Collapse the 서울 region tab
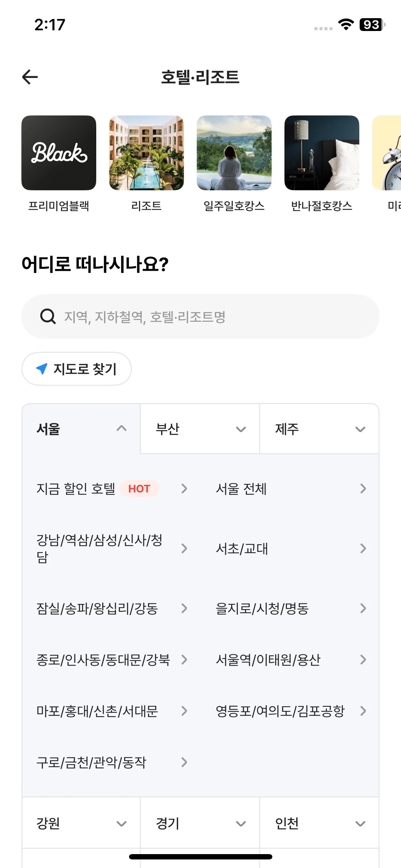 (x=81, y=429)
